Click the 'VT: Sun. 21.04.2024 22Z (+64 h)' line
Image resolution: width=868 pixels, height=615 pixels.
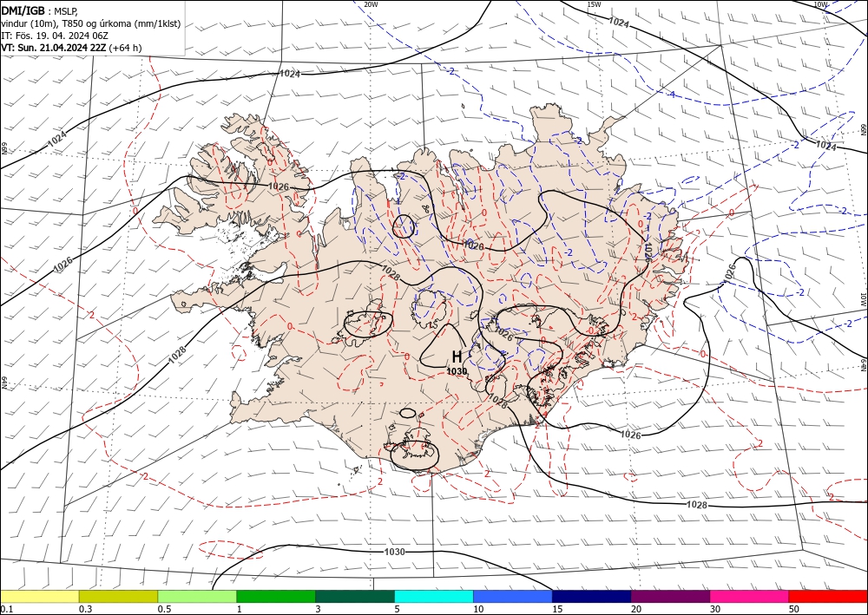[x=71, y=48]
